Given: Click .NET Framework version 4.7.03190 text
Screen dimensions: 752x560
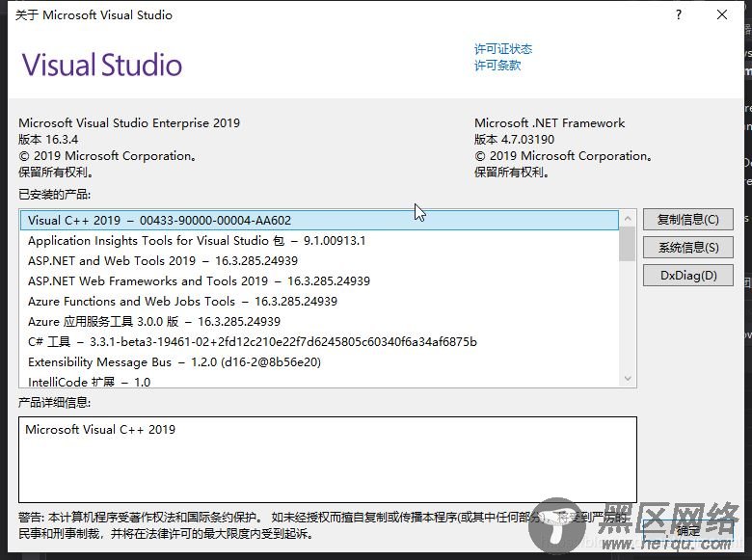Looking at the screenshot, I should click(514, 140).
